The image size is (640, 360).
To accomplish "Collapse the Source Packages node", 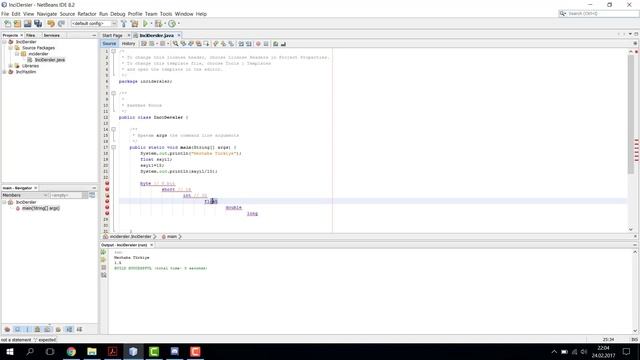I will tap(11, 48).
